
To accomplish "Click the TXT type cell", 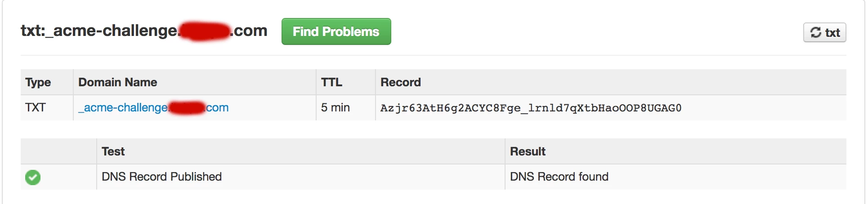I will coord(36,107).
